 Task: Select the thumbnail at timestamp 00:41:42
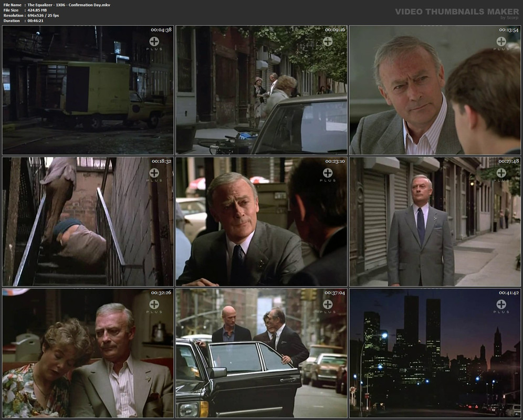click(435, 353)
